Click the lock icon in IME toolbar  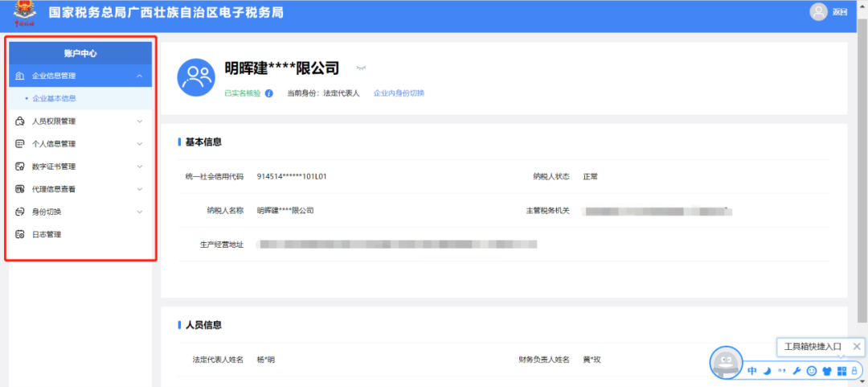coord(854,371)
